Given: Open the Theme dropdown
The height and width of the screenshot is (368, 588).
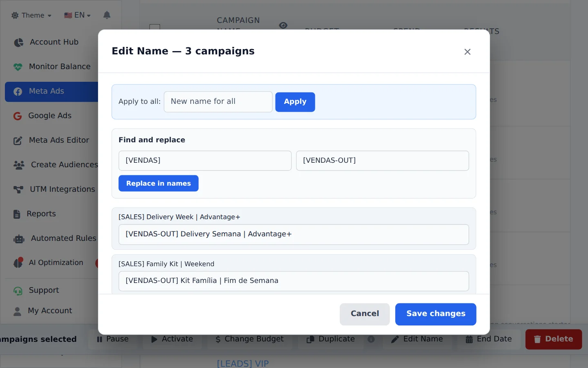Looking at the screenshot, I should pos(31,16).
